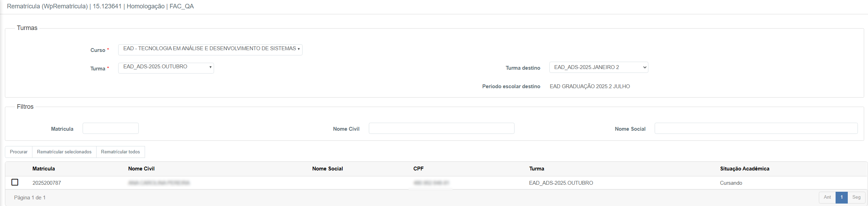Click the Nome Civil column header
868x206 pixels.
(x=141, y=169)
